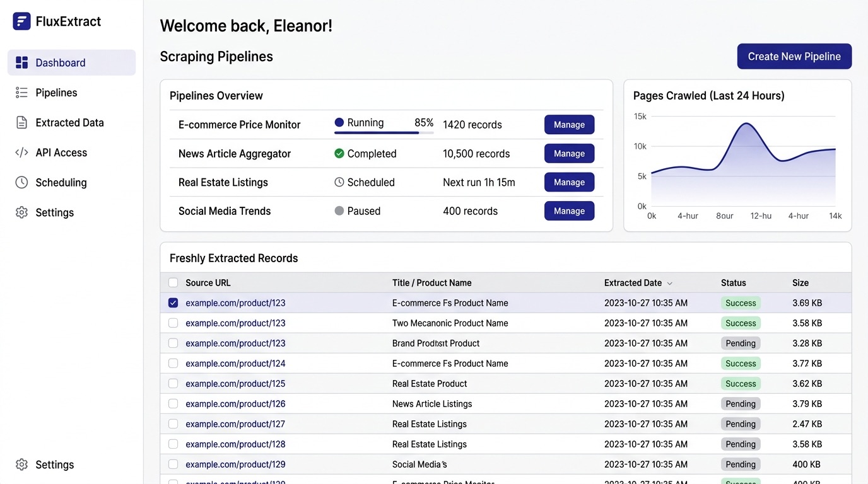
Task: Click the 'Next run 1h 15m' text
Action: (479, 182)
